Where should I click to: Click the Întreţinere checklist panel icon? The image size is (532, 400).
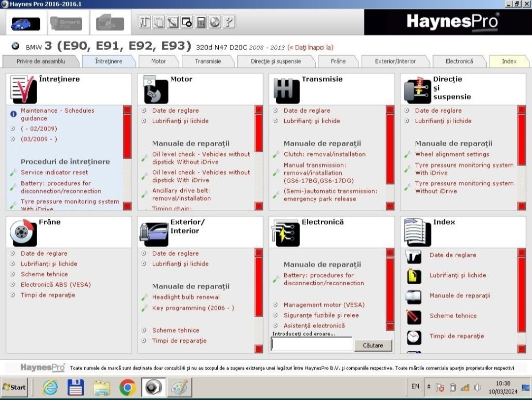24,89
